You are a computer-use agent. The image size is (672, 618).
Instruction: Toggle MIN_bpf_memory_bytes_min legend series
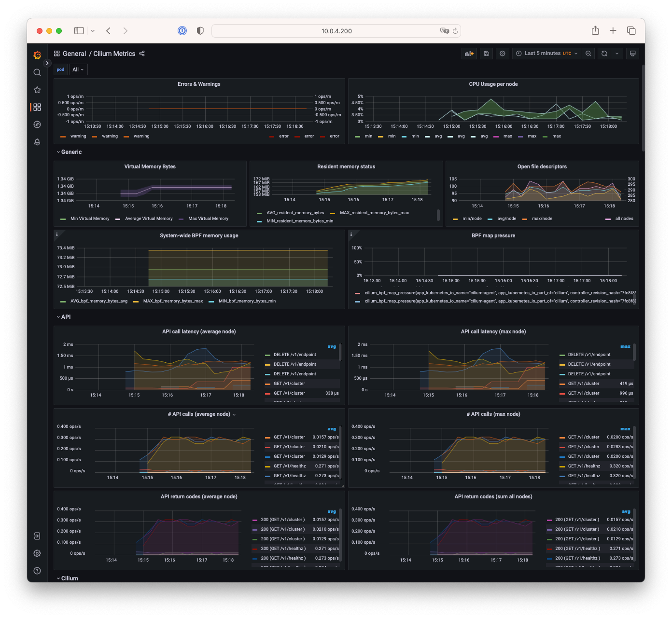pos(247,301)
